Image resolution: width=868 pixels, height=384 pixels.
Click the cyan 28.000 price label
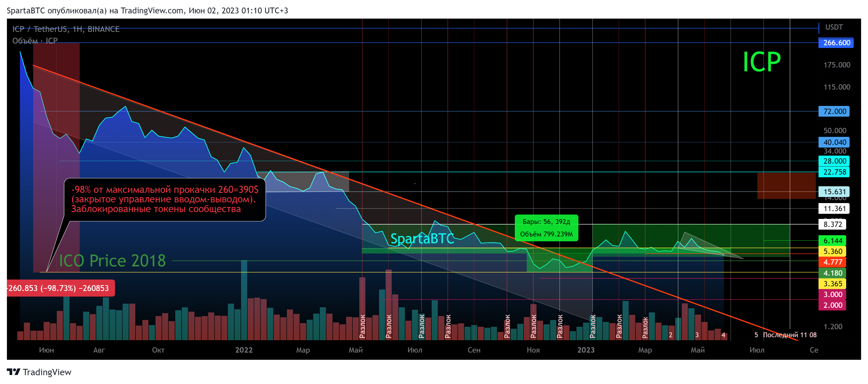(834, 161)
